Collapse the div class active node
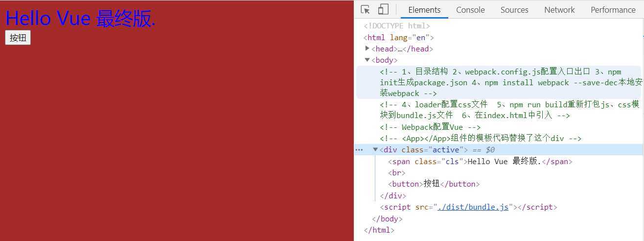 (x=375, y=150)
